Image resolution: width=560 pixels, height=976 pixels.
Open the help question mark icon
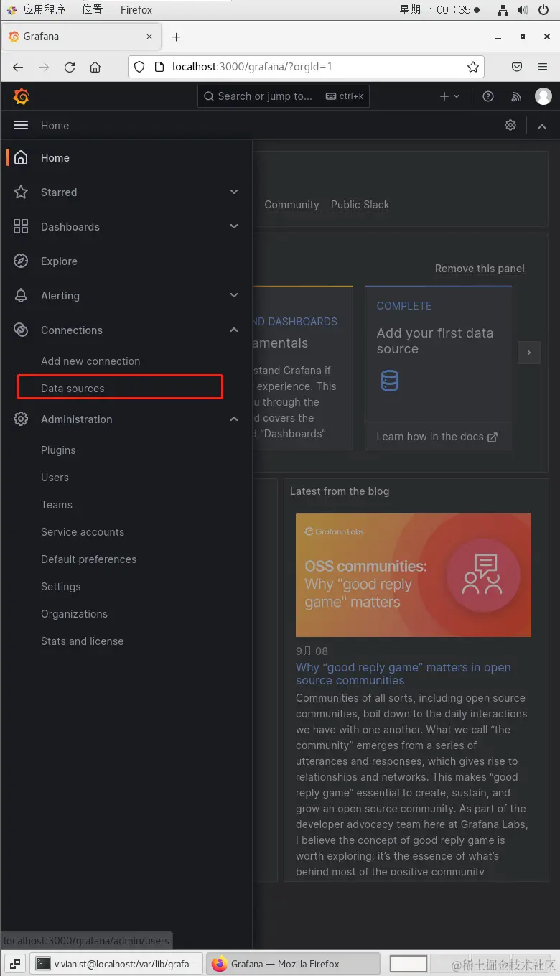(488, 96)
